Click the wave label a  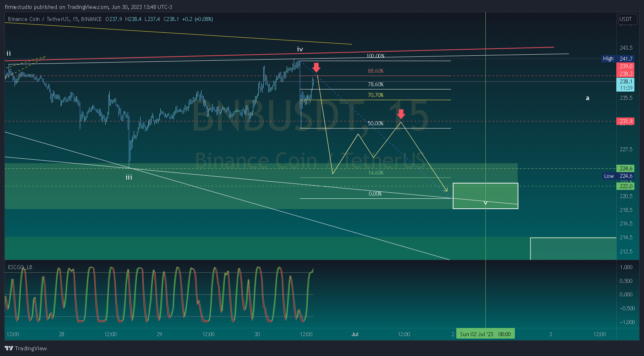coord(588,98)
